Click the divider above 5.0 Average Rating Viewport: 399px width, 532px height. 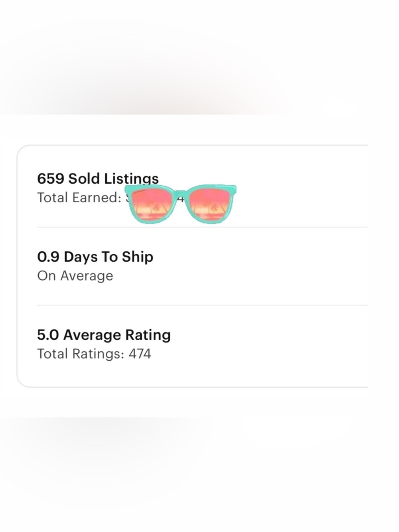tap(202, 305)
